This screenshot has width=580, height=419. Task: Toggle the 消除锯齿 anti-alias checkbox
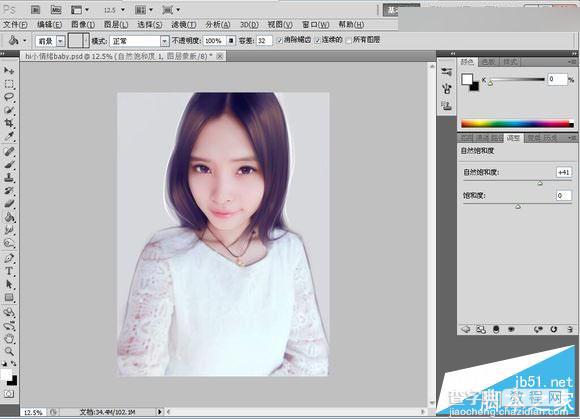pos(280,40)
